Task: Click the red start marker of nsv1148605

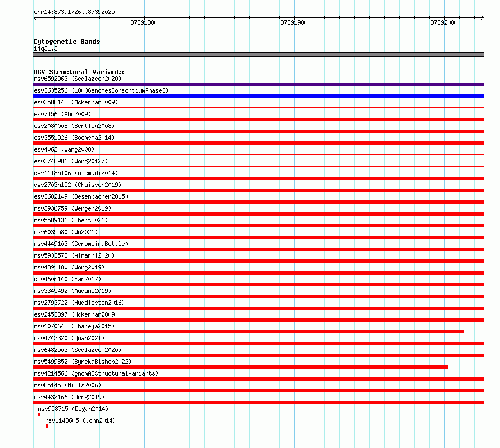Action: click(47, 426)
